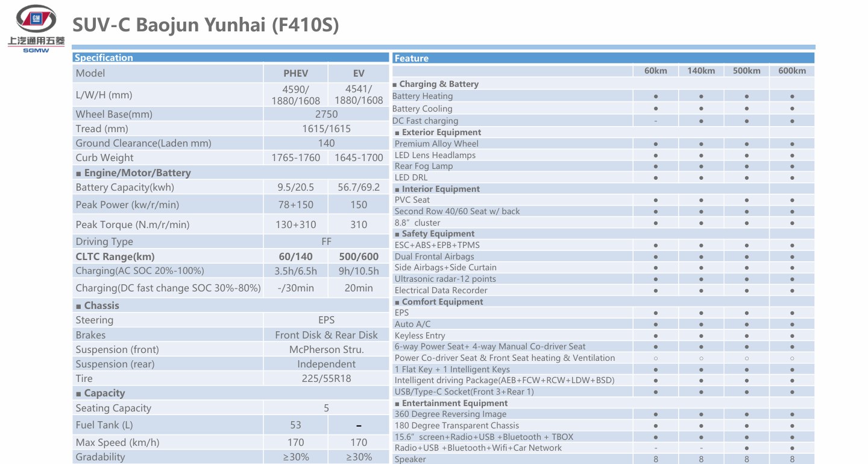This screenshot has height=464, width=868.
Task: Select the Steering value EPS
Action: pos(326,320)
